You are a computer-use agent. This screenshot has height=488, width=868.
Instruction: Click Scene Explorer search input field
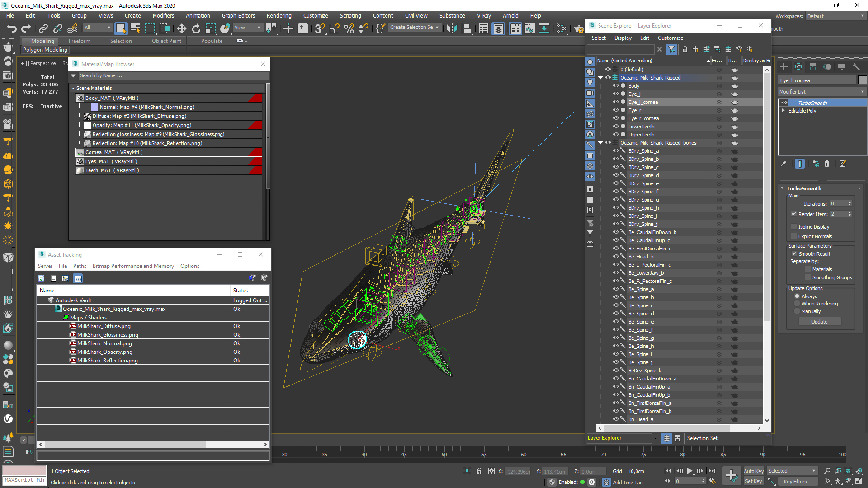point(620,49)
